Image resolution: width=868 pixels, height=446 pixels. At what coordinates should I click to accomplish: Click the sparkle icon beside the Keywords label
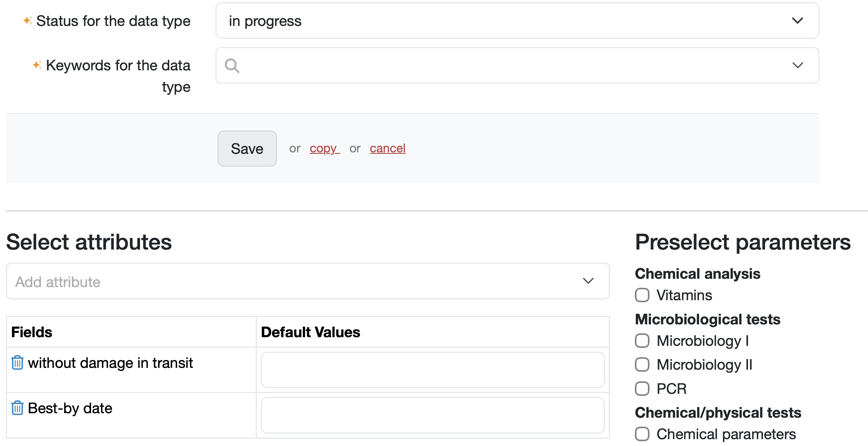37,65
